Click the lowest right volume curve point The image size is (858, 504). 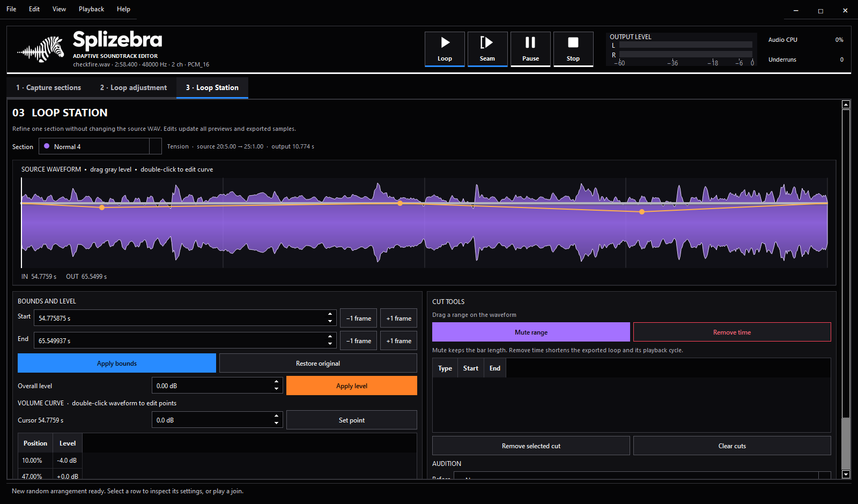coord(642,212)
